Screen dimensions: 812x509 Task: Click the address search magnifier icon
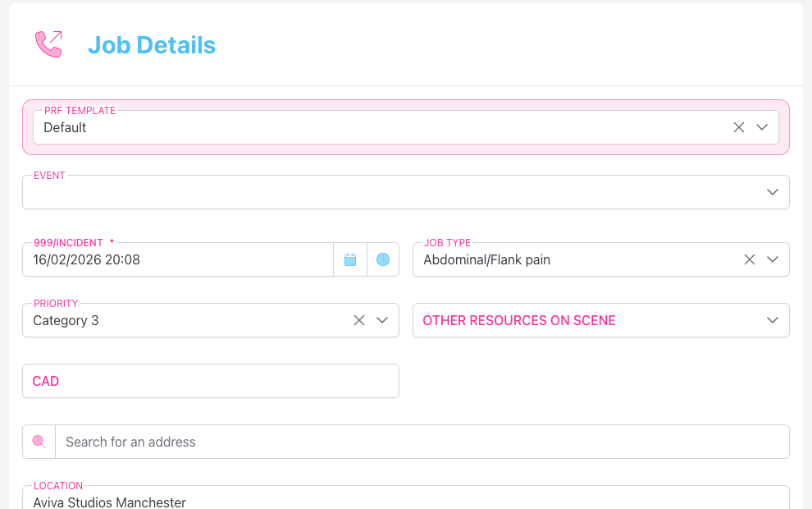tap(38, 442)
